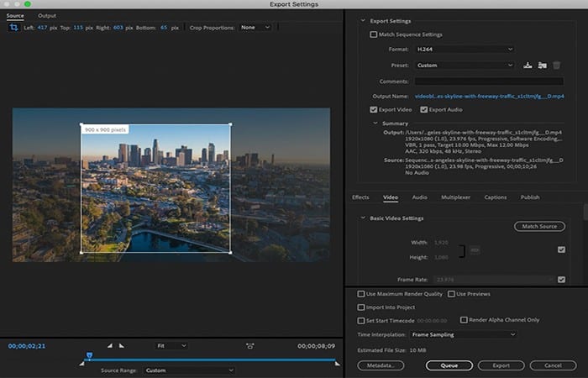588x378 pixels.
Task: Click the Queue button
Action: 449,365
